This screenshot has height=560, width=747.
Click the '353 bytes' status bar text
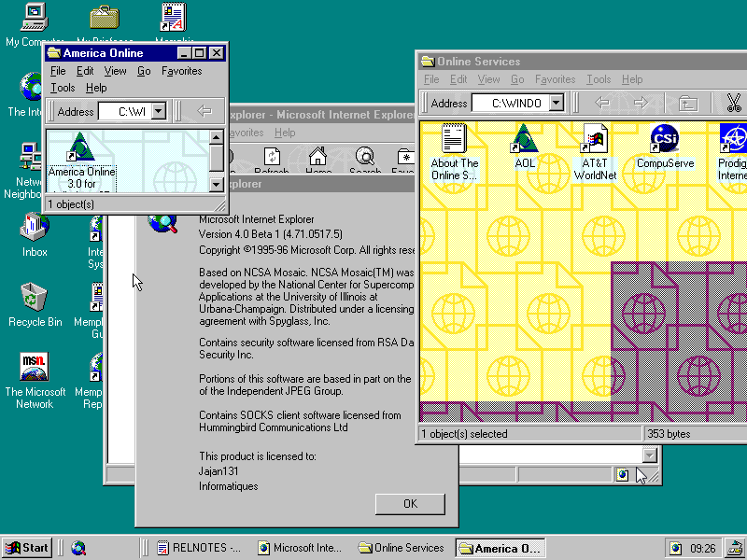coord(669,434)
